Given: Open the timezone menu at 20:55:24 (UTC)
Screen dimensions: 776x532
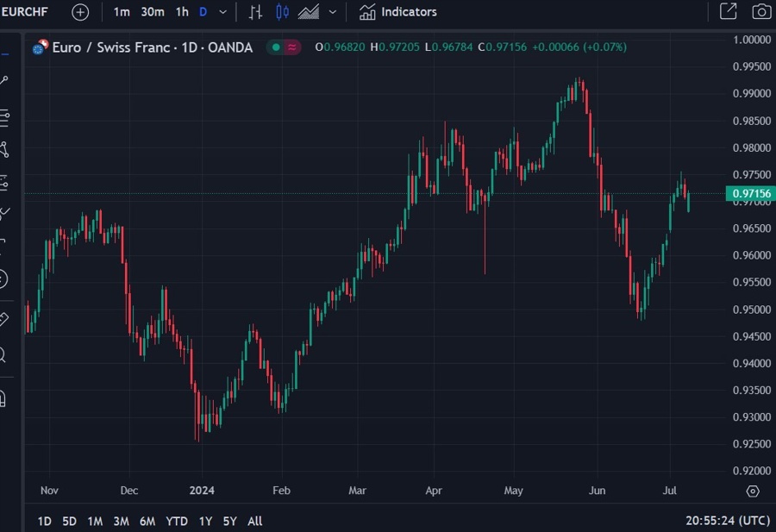Looking at the screenshot, I should coord(728,521).
